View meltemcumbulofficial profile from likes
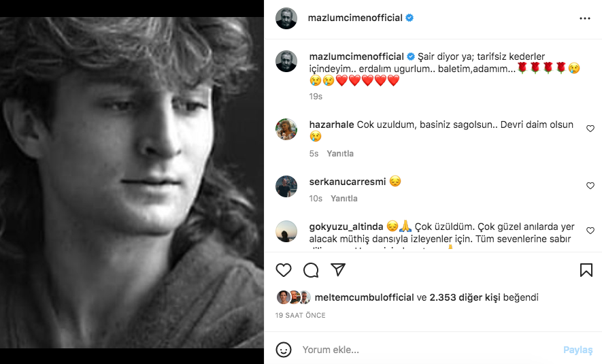The height and width of the screenshot is (364, 602). tap(364, 297)
